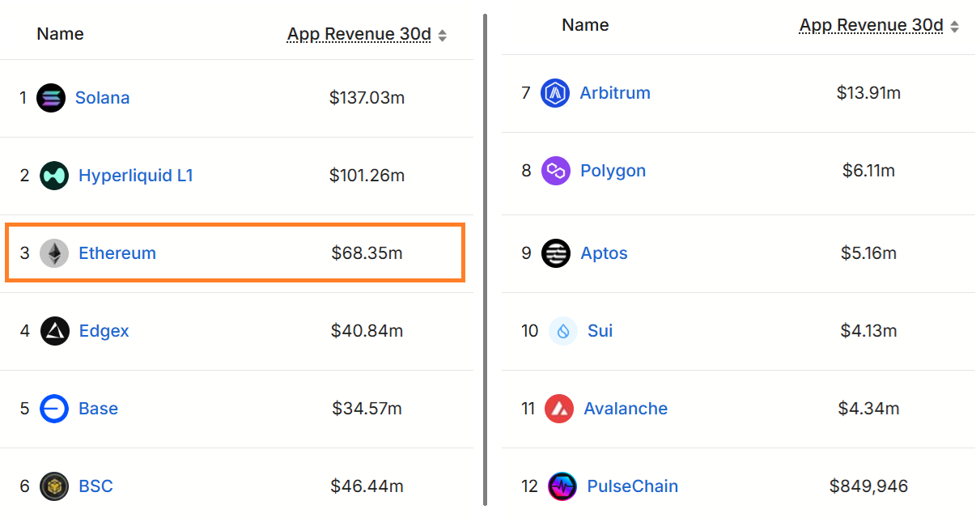This screenshot has height=522, width=980.
Task: Click the Base blue circle icon
Action: click(x=54, y=409)
